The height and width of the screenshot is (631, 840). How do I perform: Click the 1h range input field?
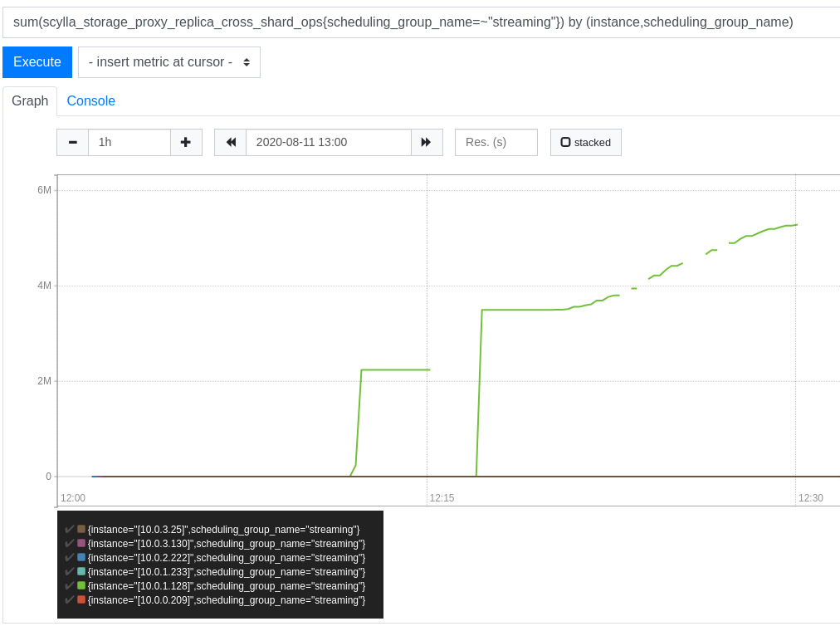pos(129,143)
